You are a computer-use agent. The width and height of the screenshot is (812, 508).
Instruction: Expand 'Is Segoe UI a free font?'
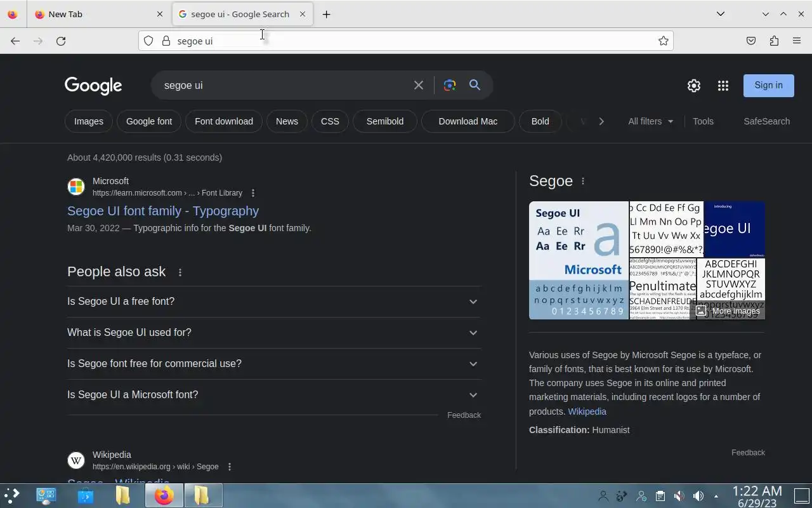coord(274,302)
